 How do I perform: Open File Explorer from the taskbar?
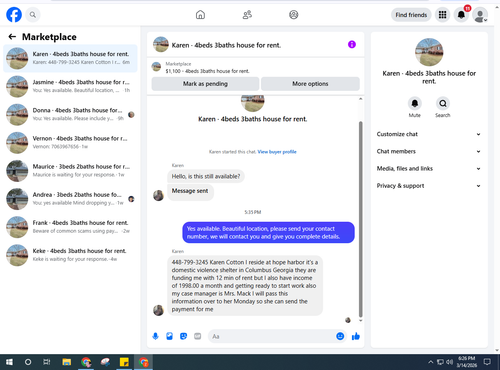[x=67, y=362]
